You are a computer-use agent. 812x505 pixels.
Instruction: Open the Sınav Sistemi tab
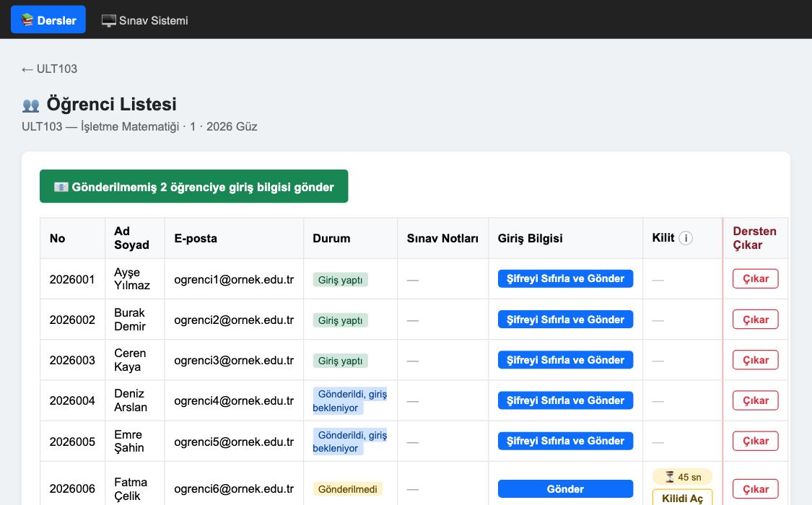(x=144, y=20)
